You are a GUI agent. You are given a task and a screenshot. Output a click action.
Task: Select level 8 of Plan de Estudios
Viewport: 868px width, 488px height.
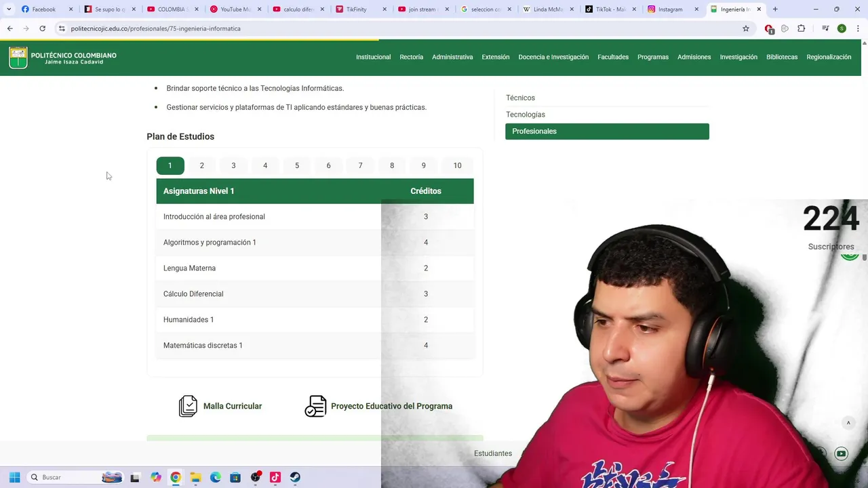point(392,165)
